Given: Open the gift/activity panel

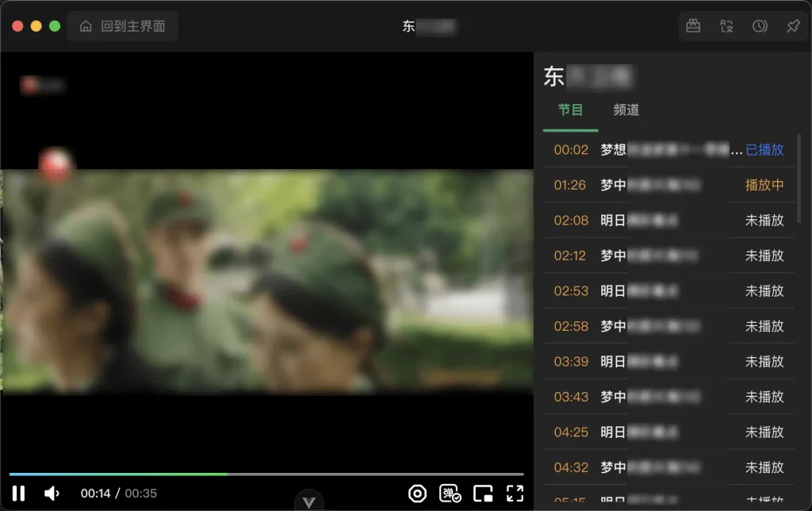Looking at the screenshot, I should click(691, 26).
